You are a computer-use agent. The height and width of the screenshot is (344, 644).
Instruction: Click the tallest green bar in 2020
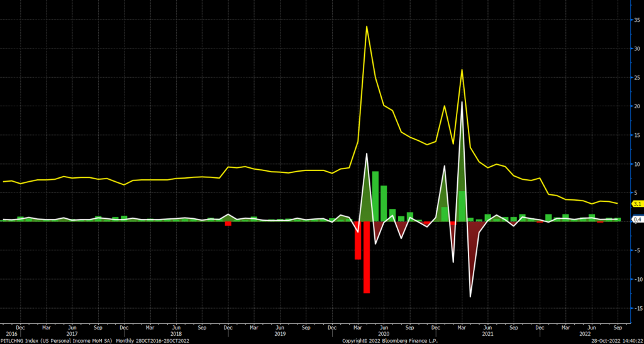tap(375, 196)
